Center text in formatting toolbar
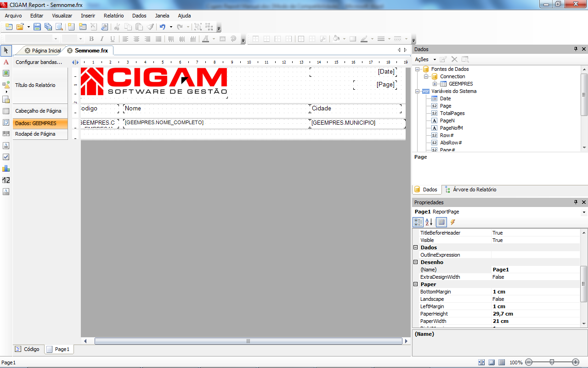 (136, 39)
